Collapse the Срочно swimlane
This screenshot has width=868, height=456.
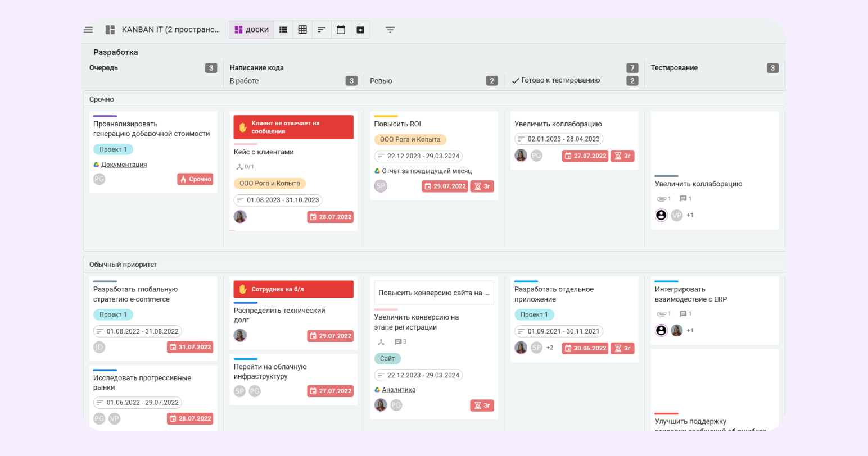pyautogui.click(x=102, y=99)
